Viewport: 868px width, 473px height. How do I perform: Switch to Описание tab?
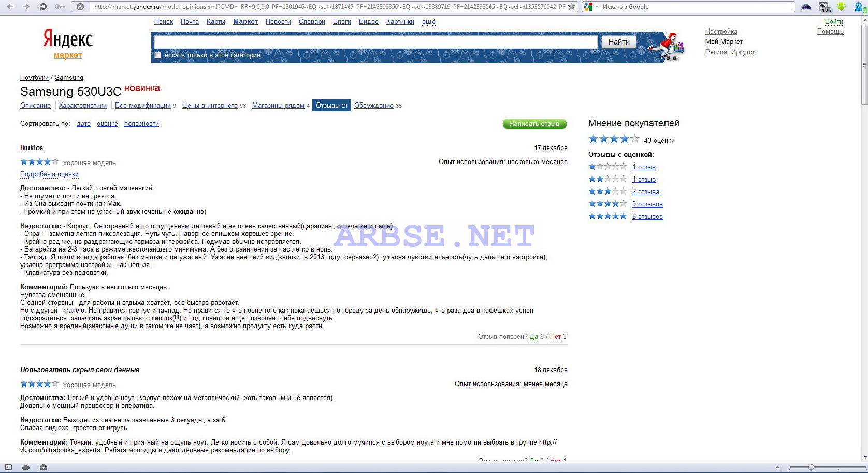(35, 106)
